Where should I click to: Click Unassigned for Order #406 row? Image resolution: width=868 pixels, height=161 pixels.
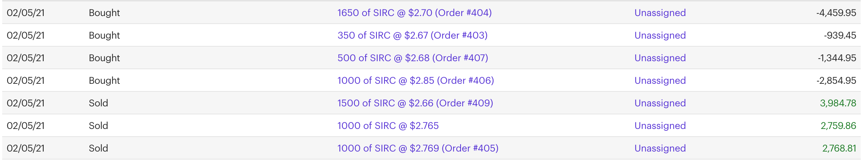click(660, 80)
